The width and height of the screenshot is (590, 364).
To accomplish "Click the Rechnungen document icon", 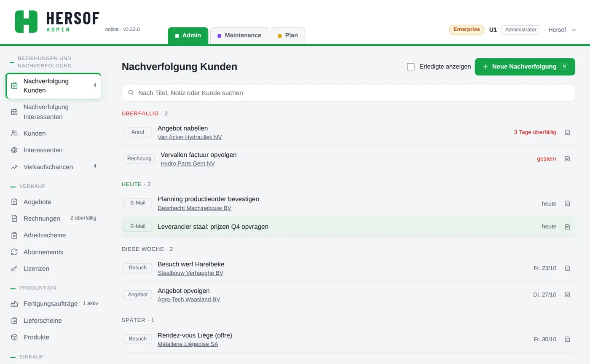I will (x=14, y=218).
